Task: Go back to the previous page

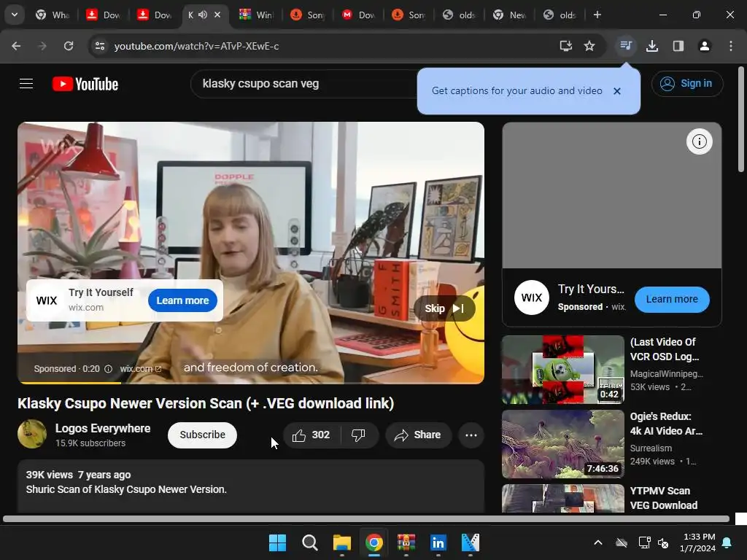Action: [x=16, y=46]
